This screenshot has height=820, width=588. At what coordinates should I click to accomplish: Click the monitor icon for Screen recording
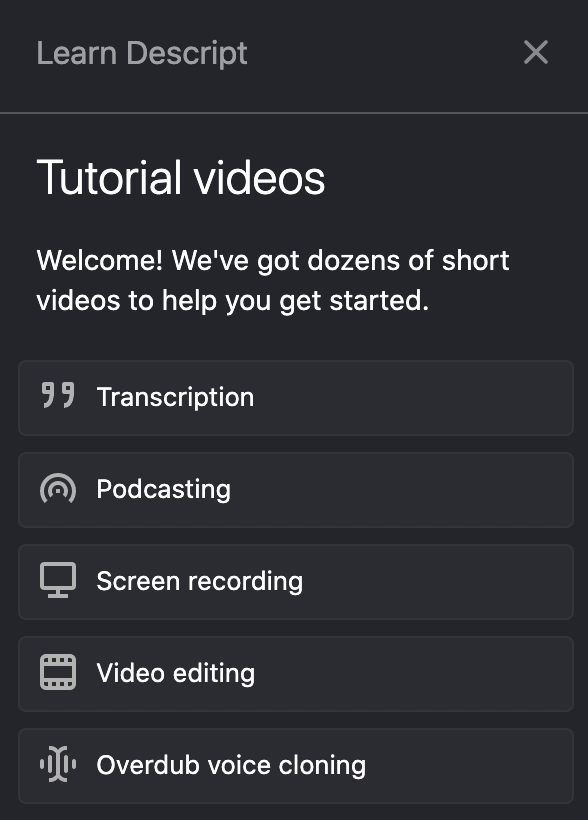(x=58, y=580)
